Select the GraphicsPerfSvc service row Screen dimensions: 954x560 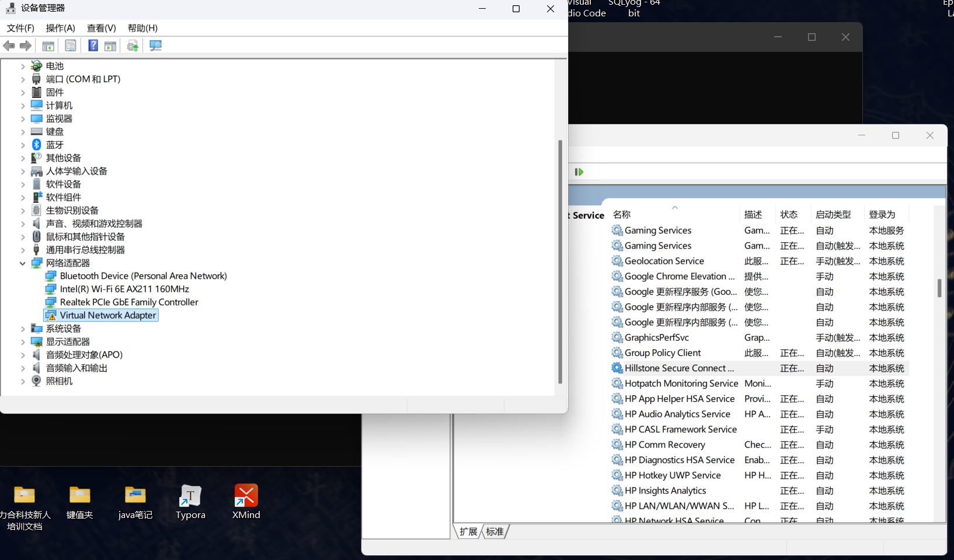tap(759, 337)
